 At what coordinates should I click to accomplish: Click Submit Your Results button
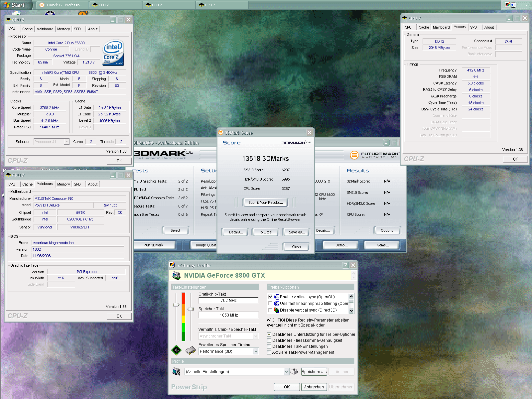[266, 202]
